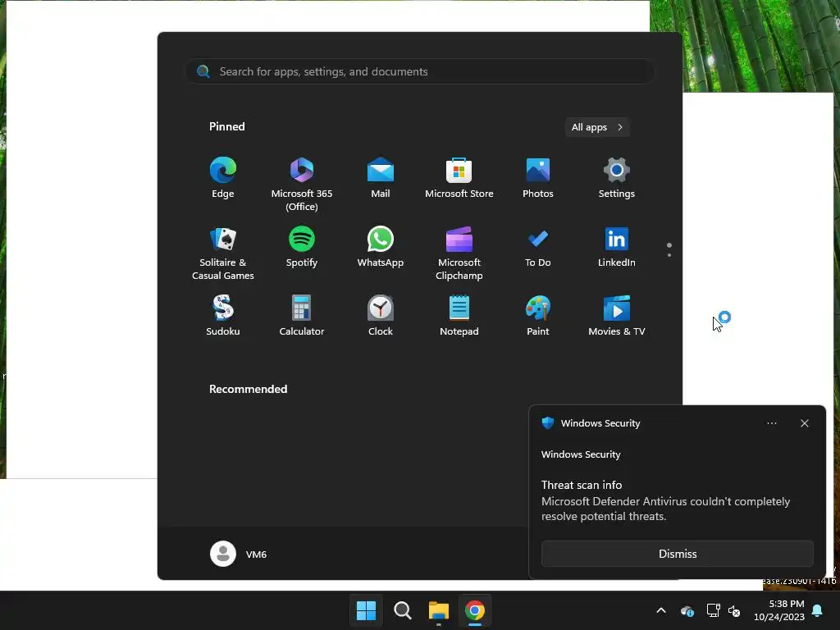Launch Movies & TV app
This screenshot has height=630, width=840.
point(617,316)
